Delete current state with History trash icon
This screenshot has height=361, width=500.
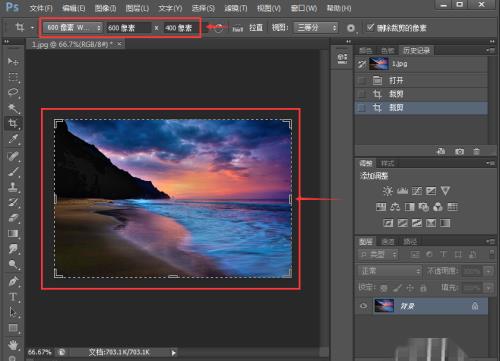coord(477,152)
